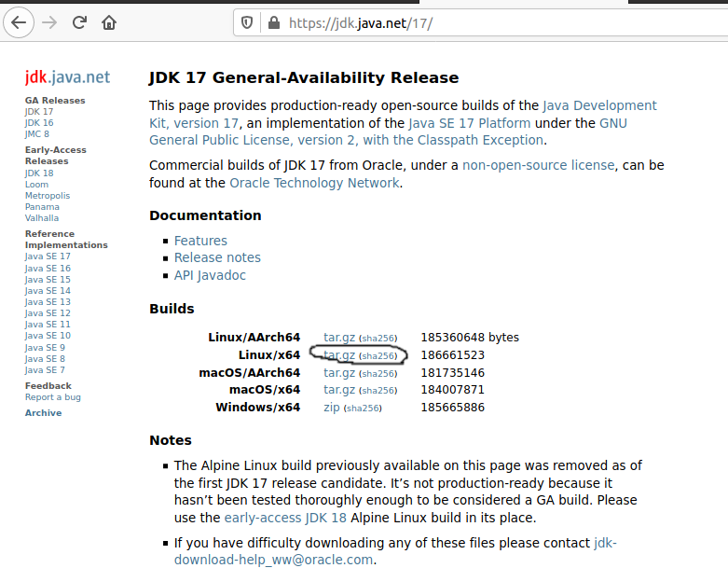
Task: Click the file size 184007871
Action: (453, 390)
